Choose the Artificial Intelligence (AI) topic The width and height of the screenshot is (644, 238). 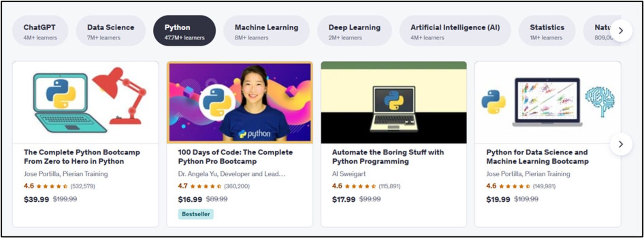455,31
